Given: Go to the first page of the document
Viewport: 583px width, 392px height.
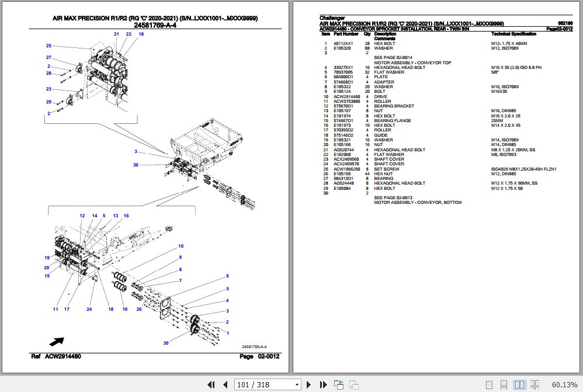Looking at the screenshot, I should (211, 384).
